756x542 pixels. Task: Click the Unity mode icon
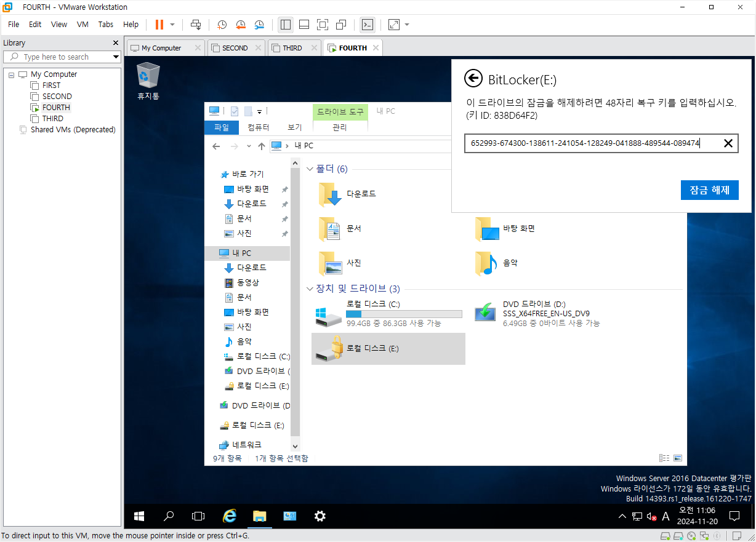pyautogui.click(x=341, y=25)
